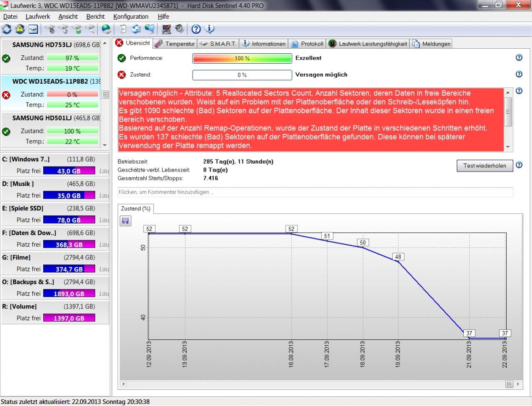532x406 pixels.
Task: Click the speaker sound toolbar icon
Action: click(x=179, y=29)
